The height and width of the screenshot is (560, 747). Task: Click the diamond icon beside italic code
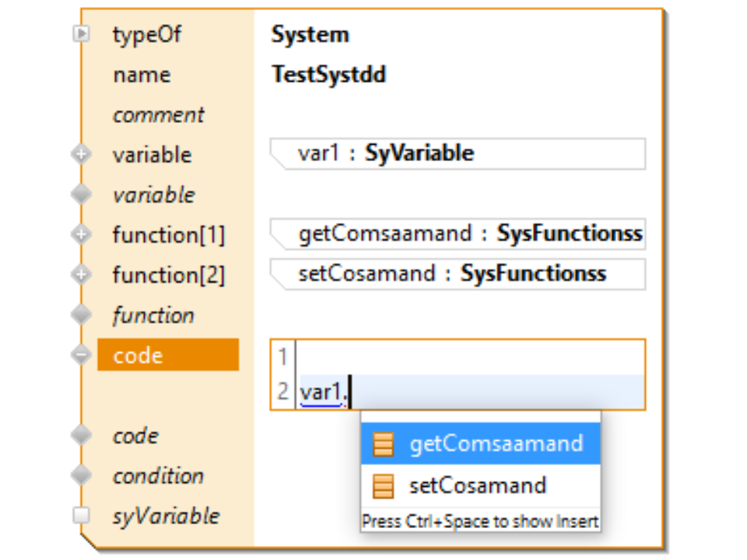coord(82,436)
